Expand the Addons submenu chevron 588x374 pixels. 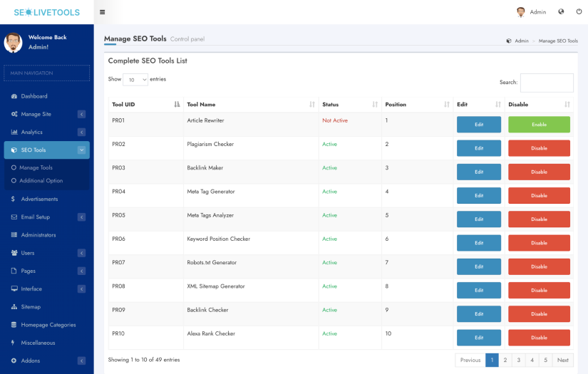click(x=82, y=361)
